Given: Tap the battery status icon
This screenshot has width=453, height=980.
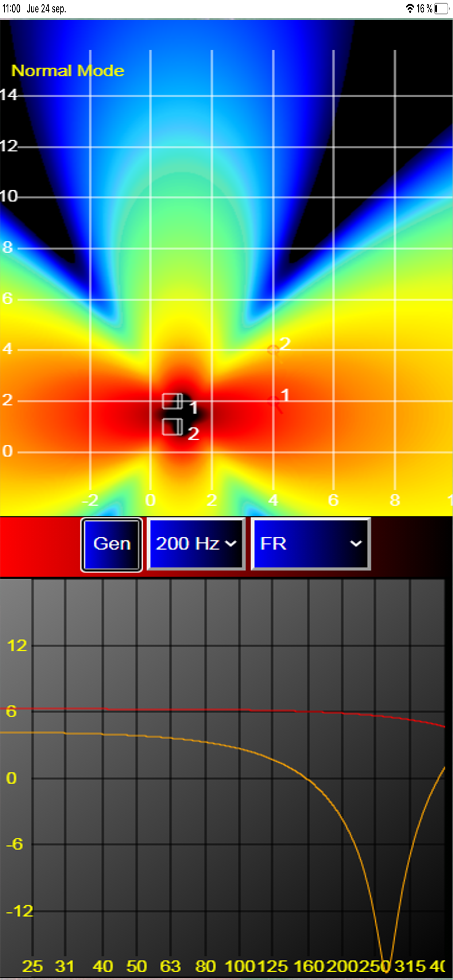Looking at the screenshot, I should coord(442,8).
